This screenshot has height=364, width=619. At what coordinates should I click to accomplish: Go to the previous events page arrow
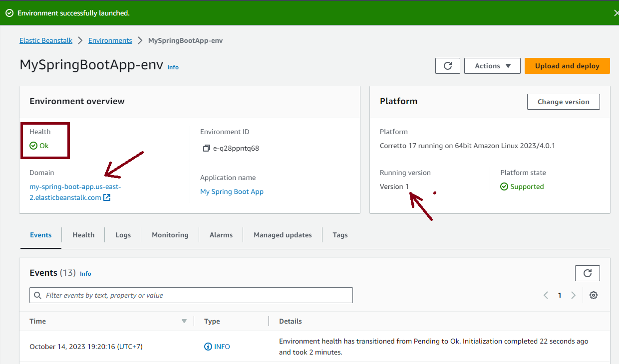[546, 295]
